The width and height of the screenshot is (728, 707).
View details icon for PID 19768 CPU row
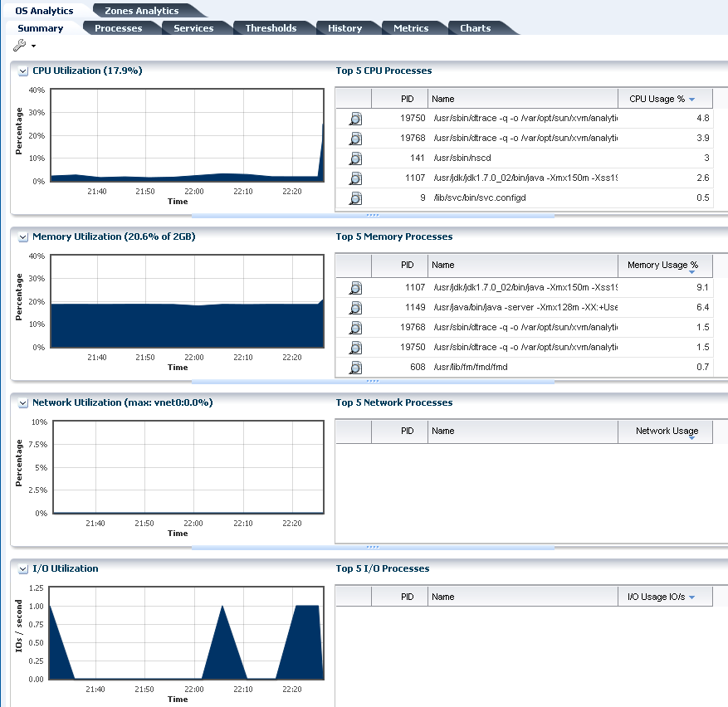point(355,139)
